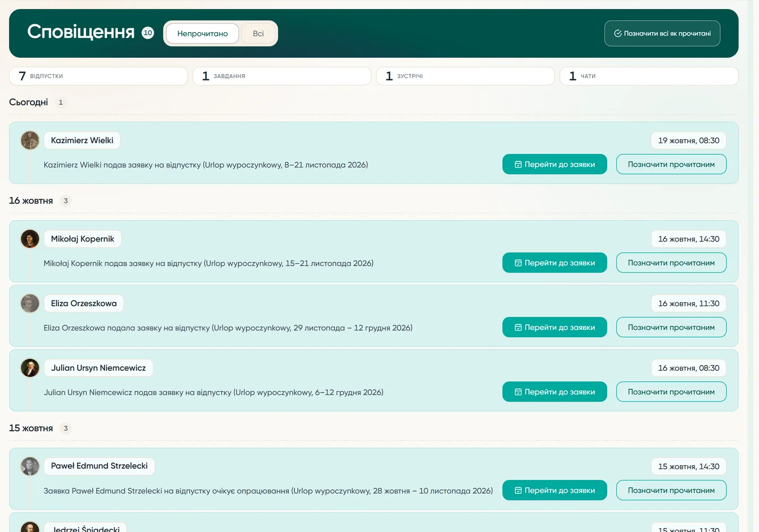Click message "Заявка Paweł Edmund Strzelecki… очікує опрацювання"
This screenshot has width=759, height=532.
tap(268, 491)
